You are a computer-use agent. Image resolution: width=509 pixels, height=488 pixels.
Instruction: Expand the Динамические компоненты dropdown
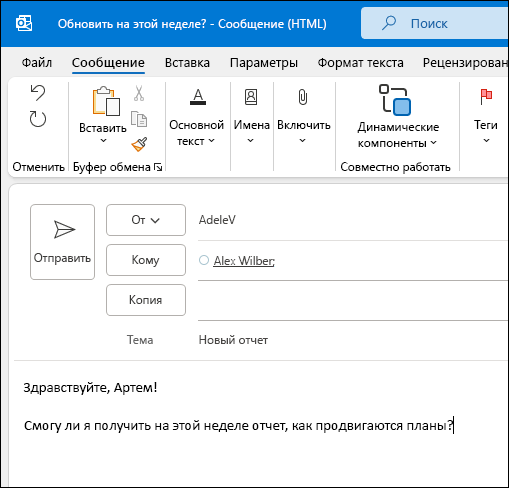point(433,143)
